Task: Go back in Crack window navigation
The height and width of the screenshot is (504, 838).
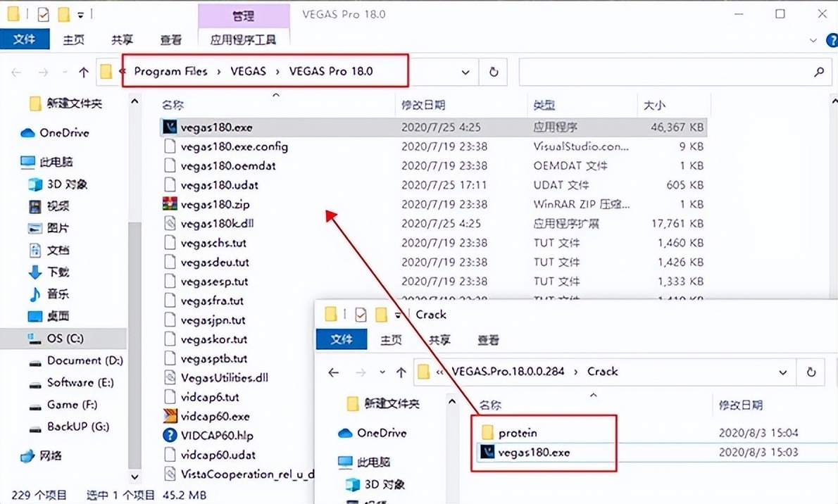Action: coord(334,372)
